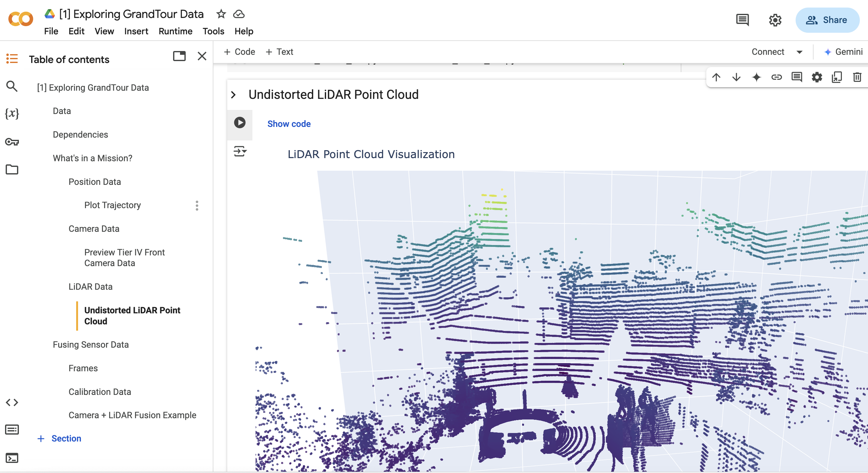Open Plot Trajectory three-dot options
Screen dimensions: 868x473
pos(197,205)
